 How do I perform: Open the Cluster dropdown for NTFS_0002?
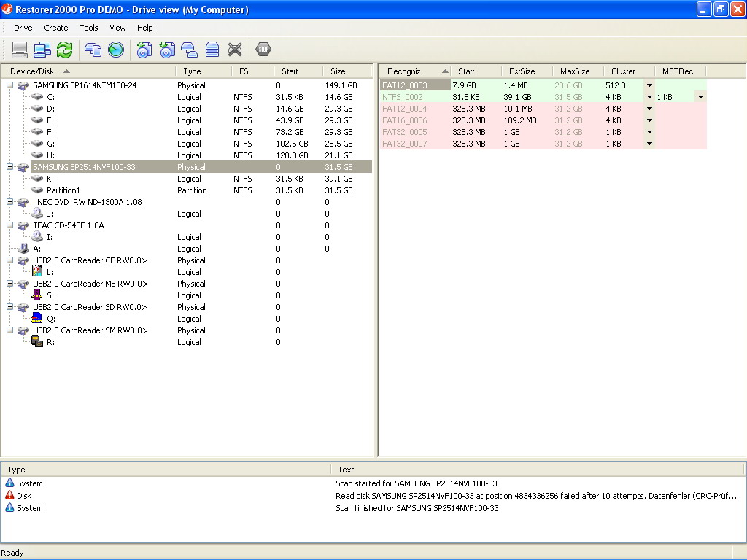pyautogui.click(x=649, y=97)
